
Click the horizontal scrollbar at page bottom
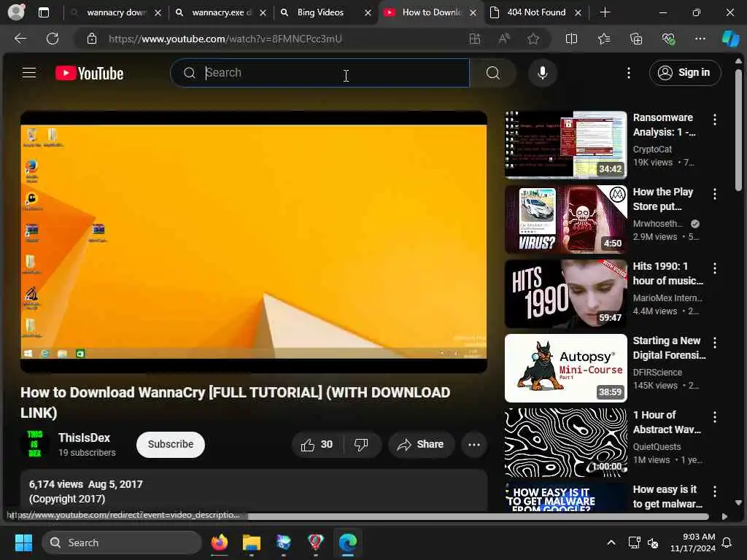point(478,516)
